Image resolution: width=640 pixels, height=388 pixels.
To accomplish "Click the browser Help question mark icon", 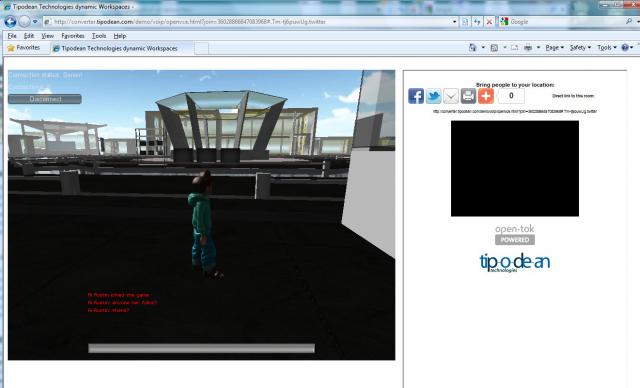I will tap(624, 48).
